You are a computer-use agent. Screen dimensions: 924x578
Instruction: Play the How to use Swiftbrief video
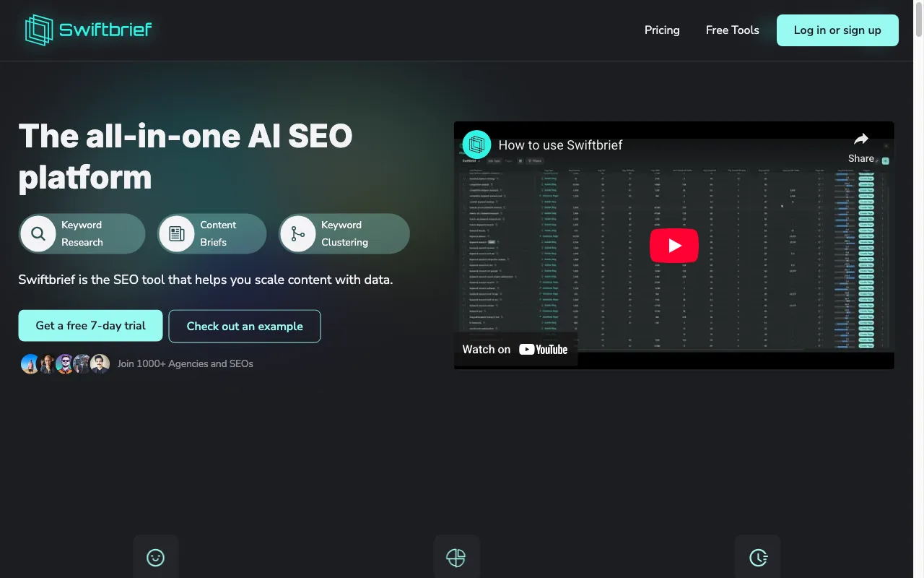[674, 246]
